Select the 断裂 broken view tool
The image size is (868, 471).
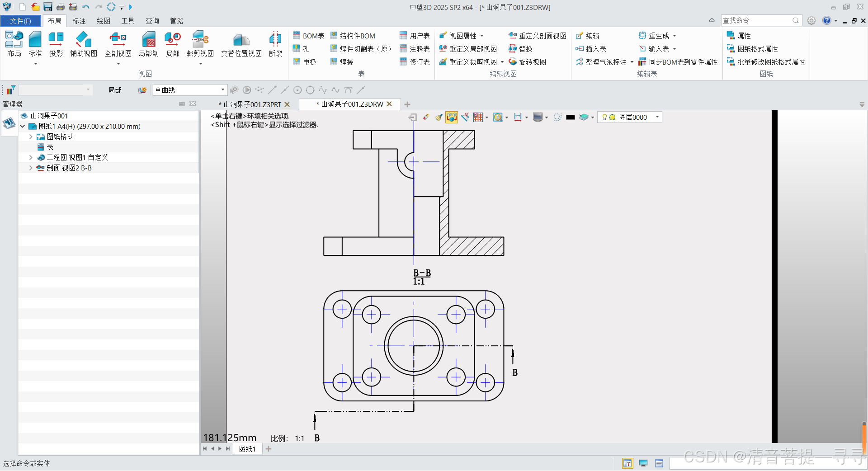275,44
